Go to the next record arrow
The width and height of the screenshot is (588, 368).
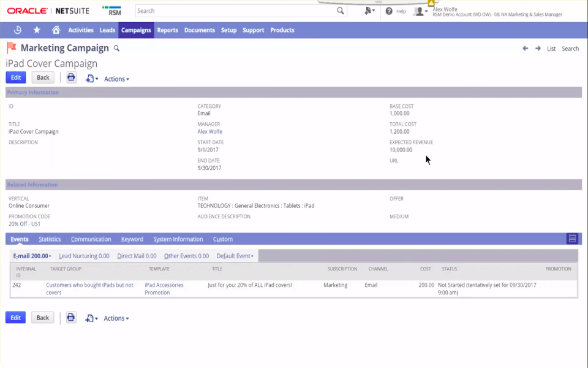click(x=538, y=48)
